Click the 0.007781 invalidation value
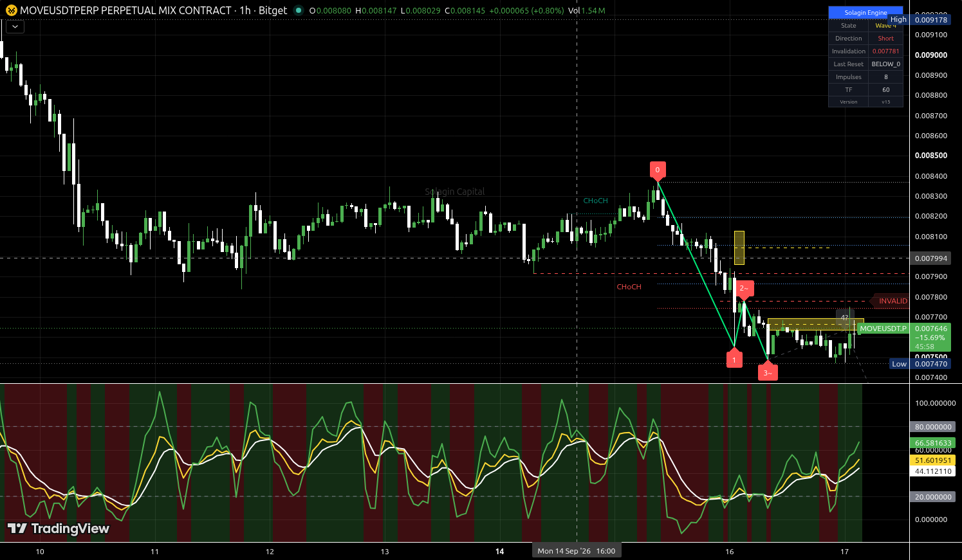The height and width of the screenshot is (560, 962). pyautogui.click(x=885, y=51)
